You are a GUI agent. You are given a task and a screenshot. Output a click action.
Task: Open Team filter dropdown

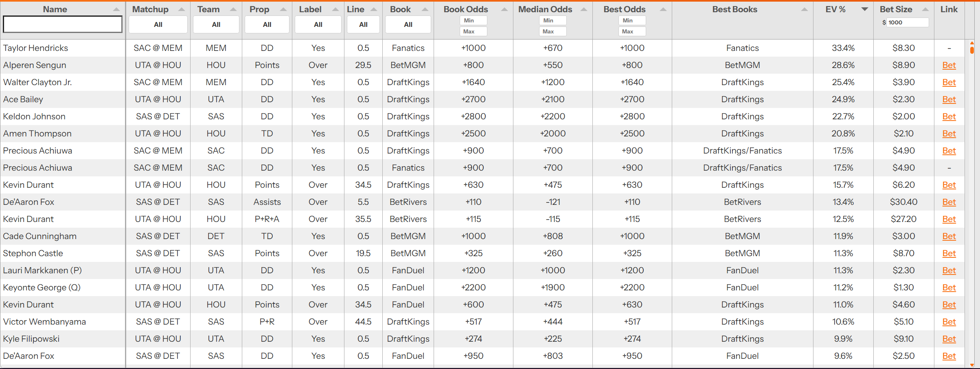[x=216, y=24]
